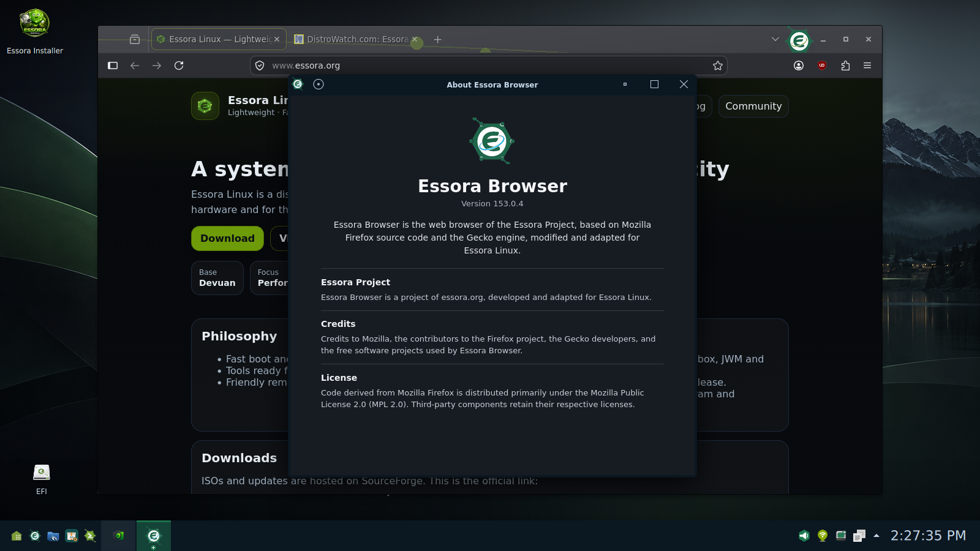Screen dimensions: 980x551
Task: Click the pin icon in About dialog titlebar
Action: 318,84
